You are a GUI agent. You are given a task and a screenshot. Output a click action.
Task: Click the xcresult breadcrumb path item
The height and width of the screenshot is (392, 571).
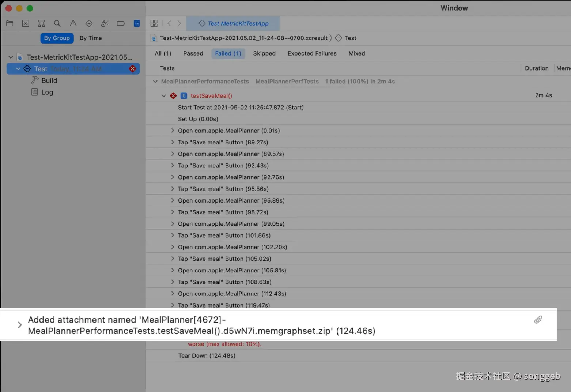(x=244, y=38)
